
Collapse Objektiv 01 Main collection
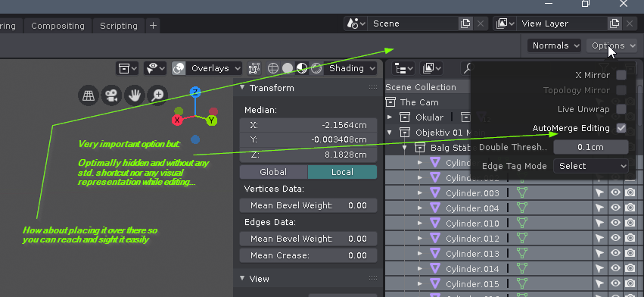click(390, 133)
